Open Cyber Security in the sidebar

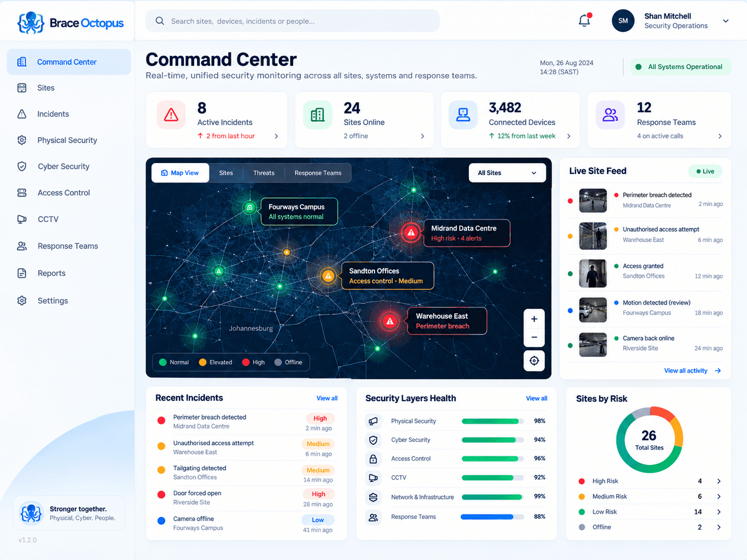pyautogui.click(x=69, y=166)
